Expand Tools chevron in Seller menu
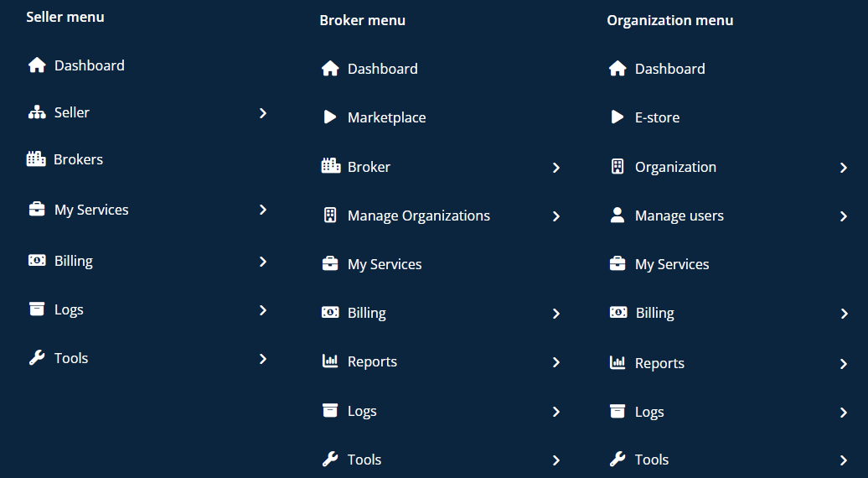Screen dimensions: 868x478 (263, 359)
